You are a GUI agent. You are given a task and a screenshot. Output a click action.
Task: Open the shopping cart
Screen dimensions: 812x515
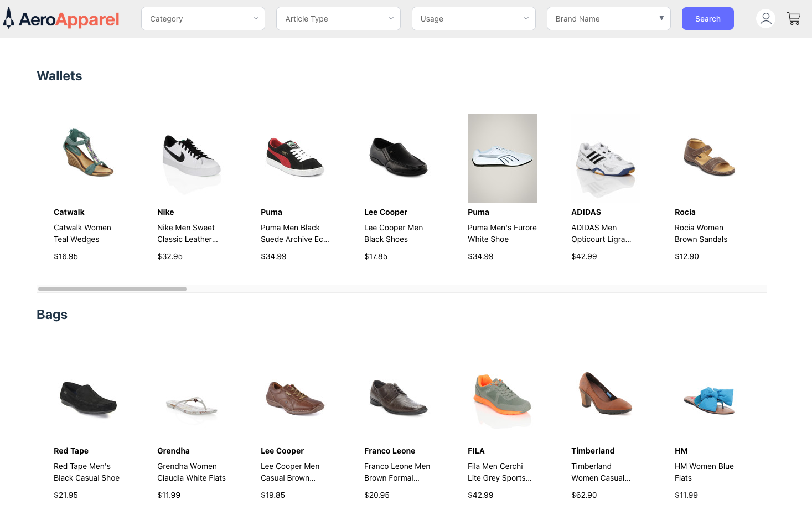point(794,18)
